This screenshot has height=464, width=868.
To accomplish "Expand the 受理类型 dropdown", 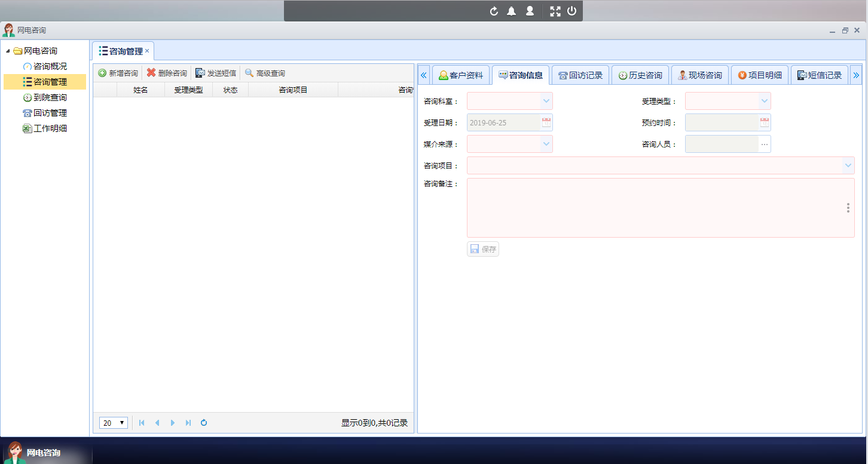I will (764, 101).
